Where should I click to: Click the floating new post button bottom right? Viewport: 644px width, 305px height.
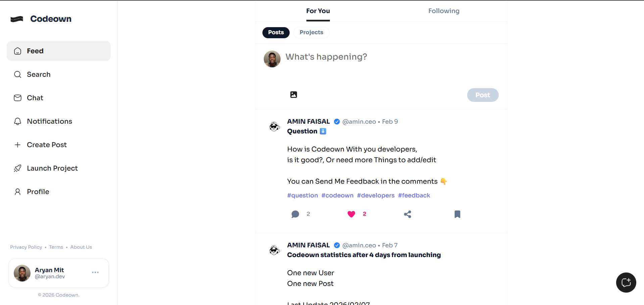point(626,283)
